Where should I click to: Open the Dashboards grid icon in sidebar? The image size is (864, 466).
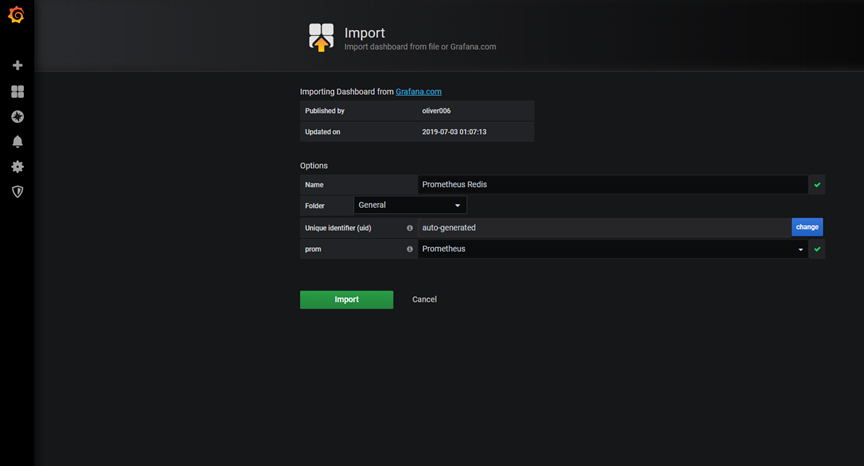point(18,91)
